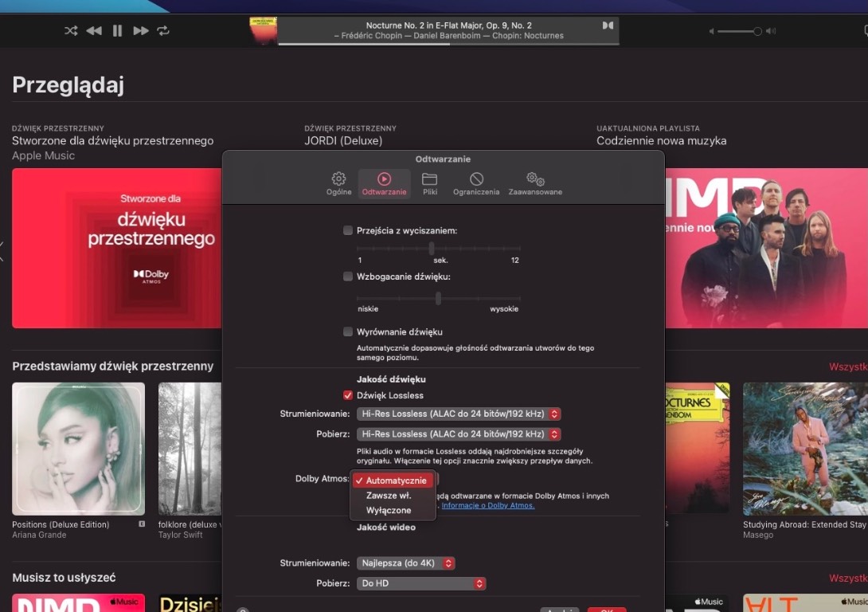The height and width of the screenshot is (612, 868).
Task: Open video Strumieniowanie Najlepsza (do 4K) dropdown
Action: (x=406, y=563)
